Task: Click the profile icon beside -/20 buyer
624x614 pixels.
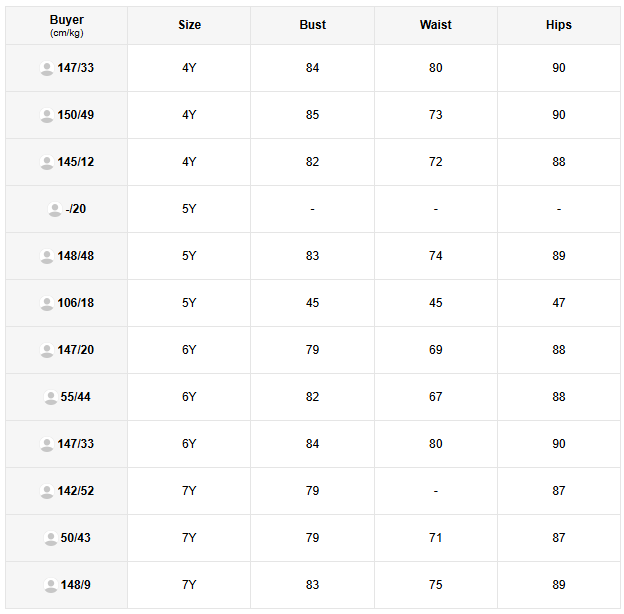Action: tap(54, 209)
